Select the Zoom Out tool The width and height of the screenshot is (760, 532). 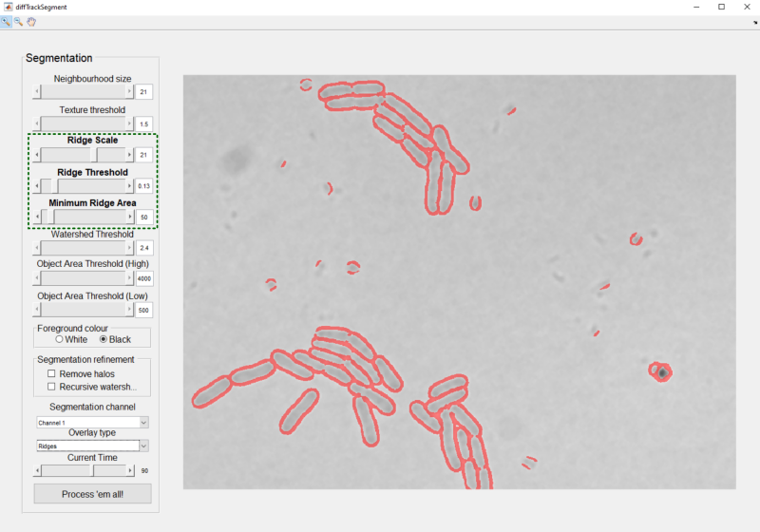pos(18,22)
